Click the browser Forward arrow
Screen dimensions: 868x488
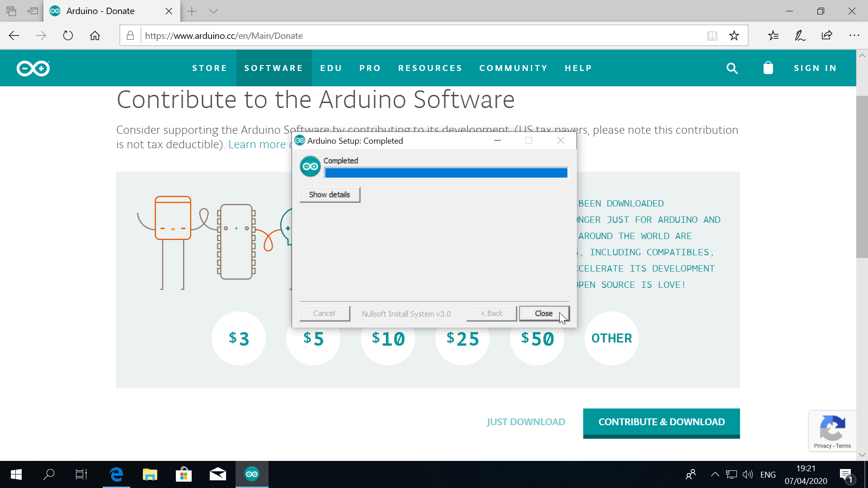tap(41, 36)
